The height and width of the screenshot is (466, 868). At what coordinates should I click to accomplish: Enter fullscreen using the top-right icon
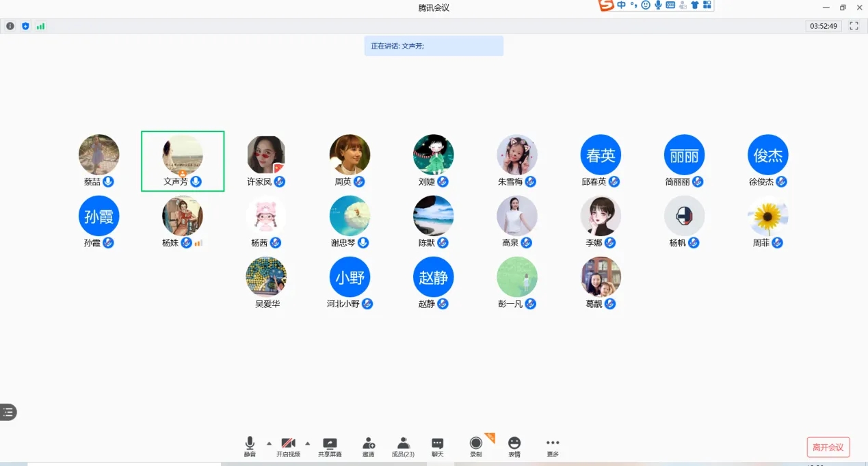pyautogui.click(x=854, y=26)
